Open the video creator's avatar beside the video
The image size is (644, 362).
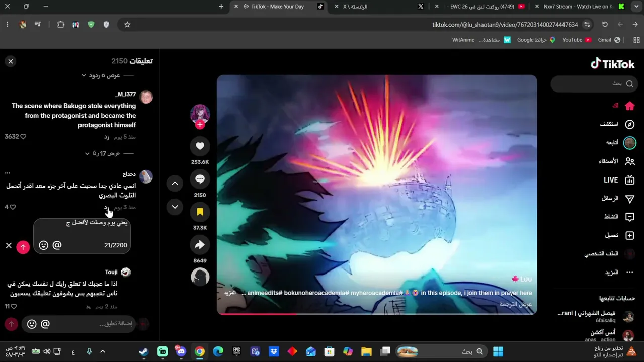pyautogui.click(x=200, y=114)
